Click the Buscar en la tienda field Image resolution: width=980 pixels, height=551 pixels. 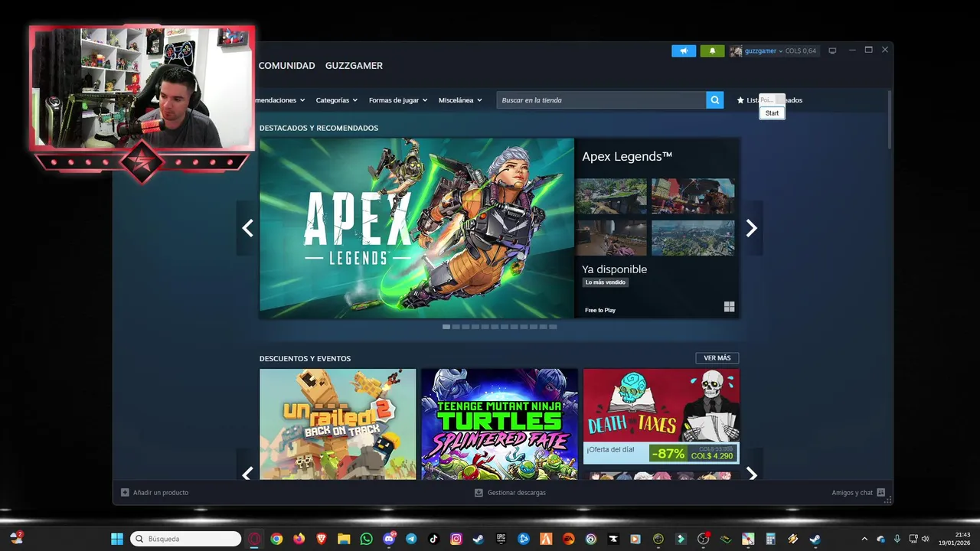tap(601, 100)
